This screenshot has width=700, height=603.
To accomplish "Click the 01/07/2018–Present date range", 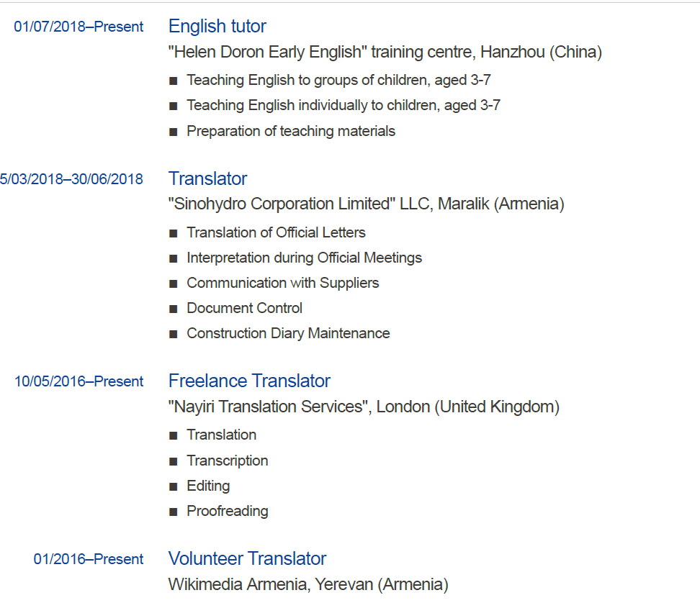I will click(78, 27).
